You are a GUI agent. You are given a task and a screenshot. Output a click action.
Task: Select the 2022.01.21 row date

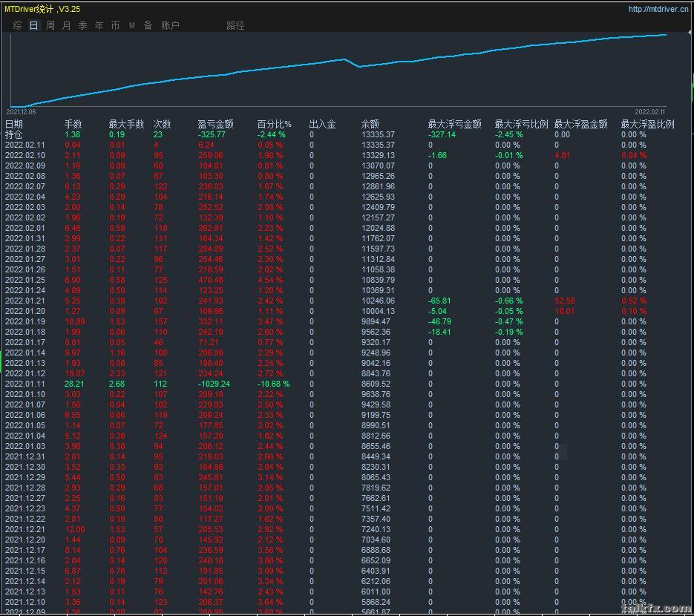(25, 301)
